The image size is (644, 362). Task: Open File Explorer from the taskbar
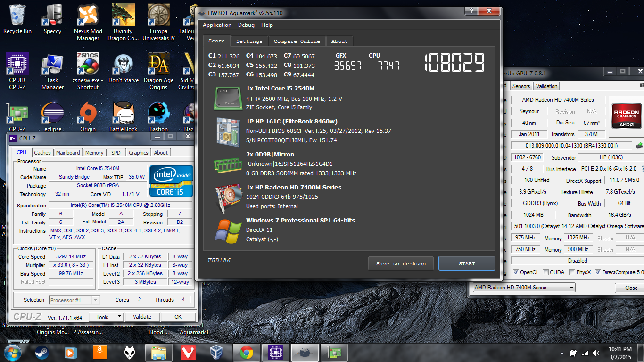click(158, 353)
